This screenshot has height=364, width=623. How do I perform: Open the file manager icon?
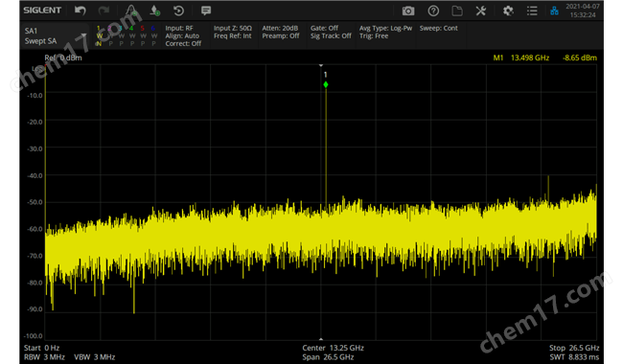point(457,11)
